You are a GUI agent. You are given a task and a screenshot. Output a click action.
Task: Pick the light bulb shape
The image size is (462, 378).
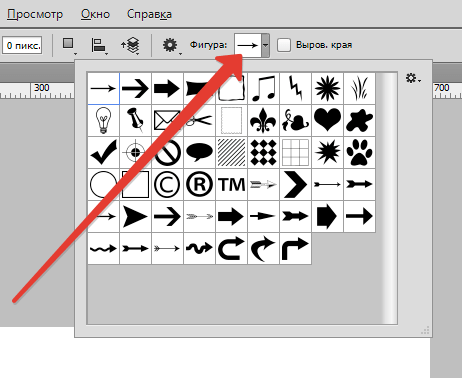click(x=103, y=120)
